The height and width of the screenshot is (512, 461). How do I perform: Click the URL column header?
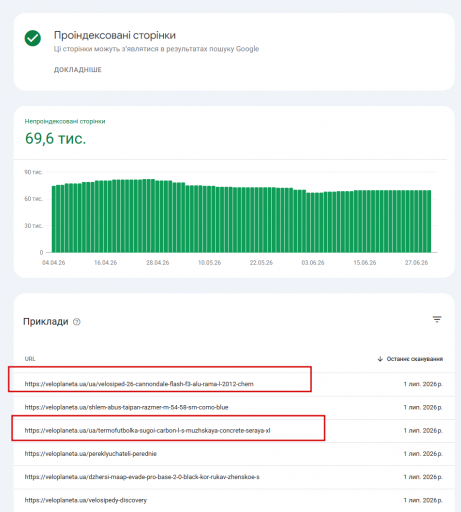coord(30,359)
